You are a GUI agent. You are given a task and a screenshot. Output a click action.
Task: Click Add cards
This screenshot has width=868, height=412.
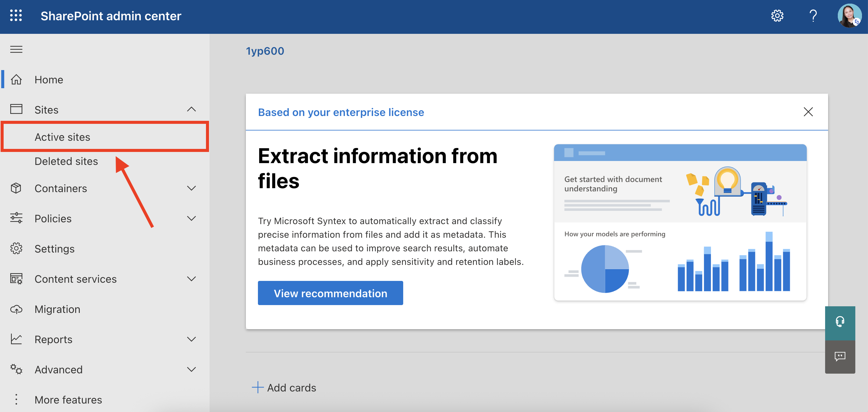[x=285, y=388]
